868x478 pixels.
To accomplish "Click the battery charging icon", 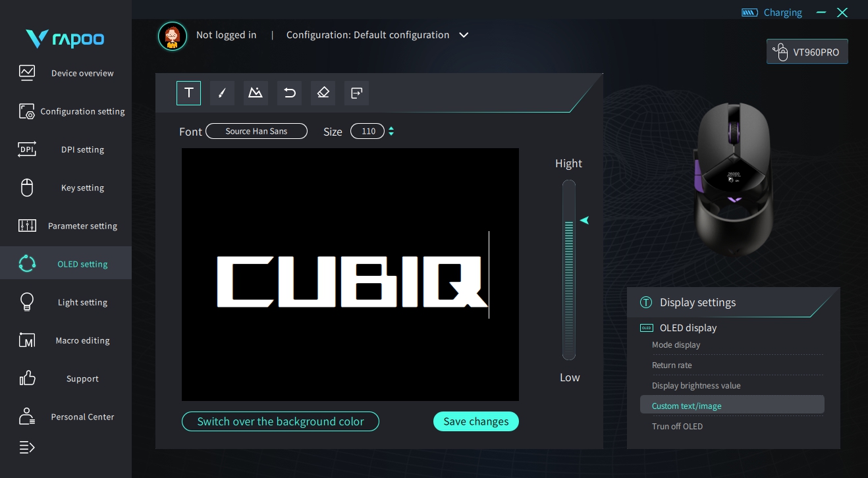I will click(x=749, y=13).
